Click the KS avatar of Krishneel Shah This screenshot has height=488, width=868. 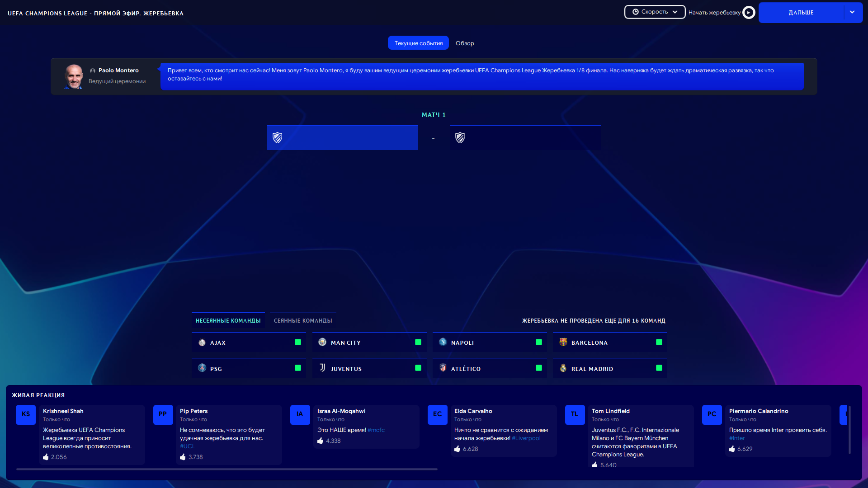tap(26, 414)
